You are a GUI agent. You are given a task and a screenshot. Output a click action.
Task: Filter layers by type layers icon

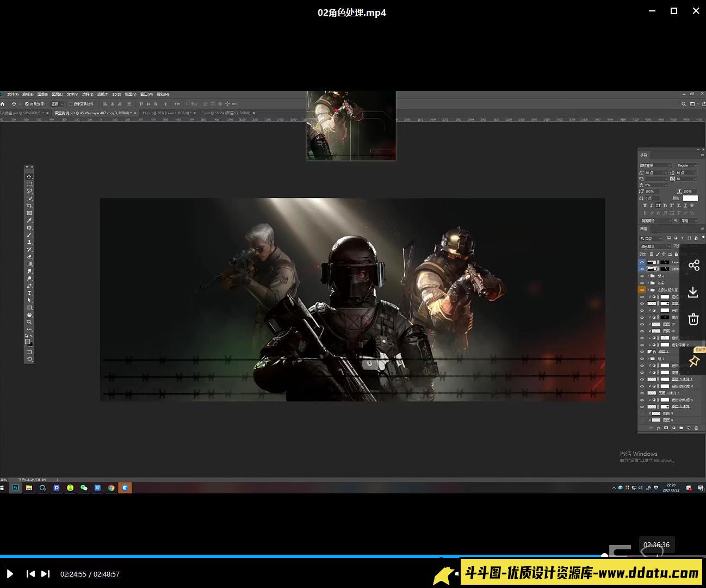(x=683, y=238)
